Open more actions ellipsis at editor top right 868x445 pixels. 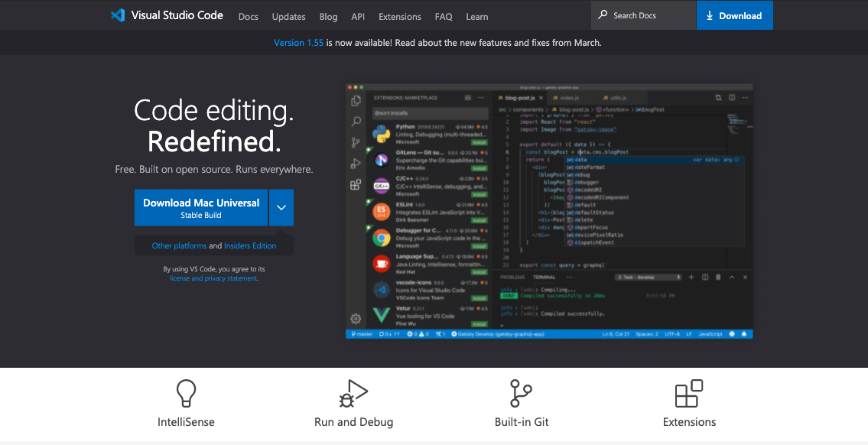coord(745,97)
